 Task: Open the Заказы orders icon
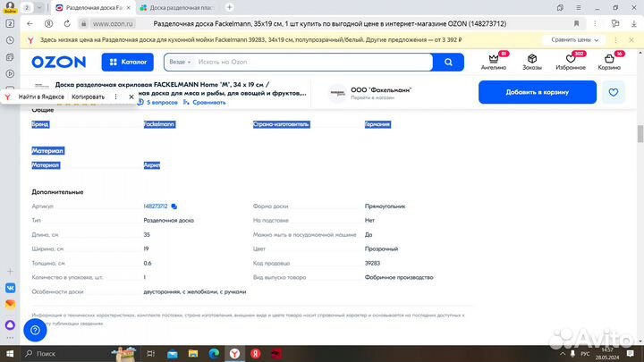click(x=532, y=62)
